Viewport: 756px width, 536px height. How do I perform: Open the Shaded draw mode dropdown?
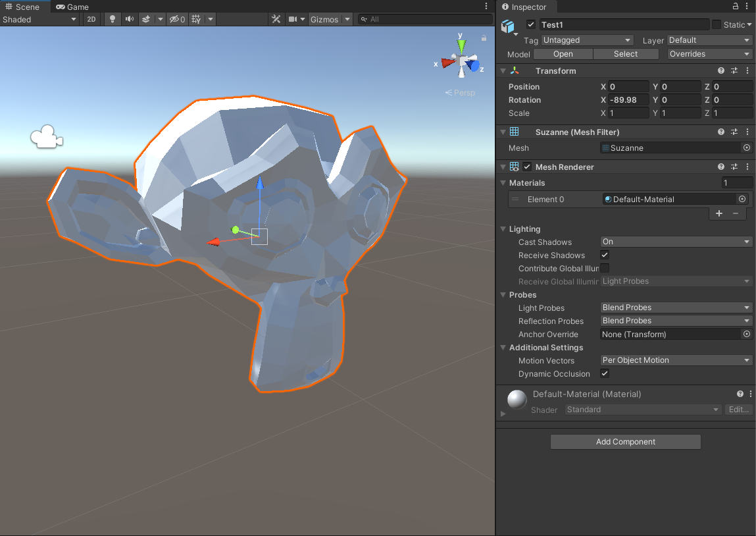39,19
